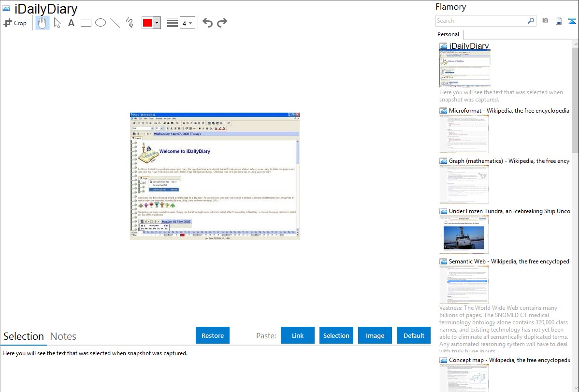Screen dimensions: 579x392
Task: Click the icon beside Microformat snapshot title
Action: pos(443,111)
